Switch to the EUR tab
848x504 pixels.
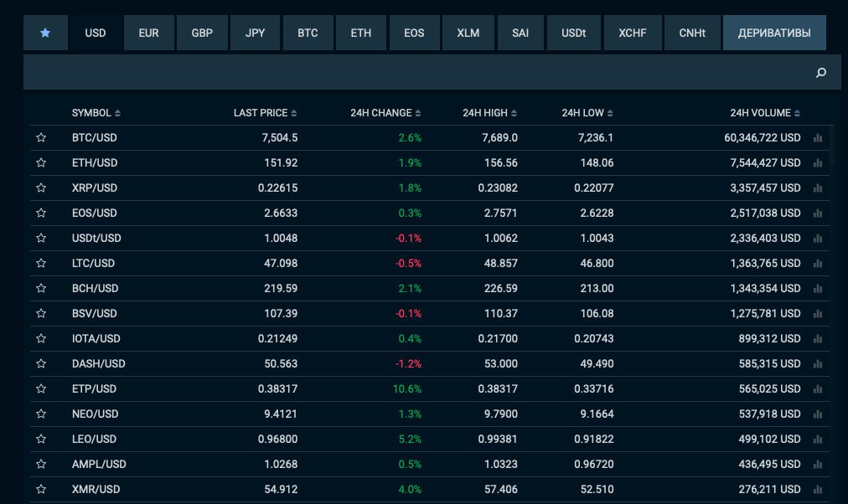pos(148,33)
